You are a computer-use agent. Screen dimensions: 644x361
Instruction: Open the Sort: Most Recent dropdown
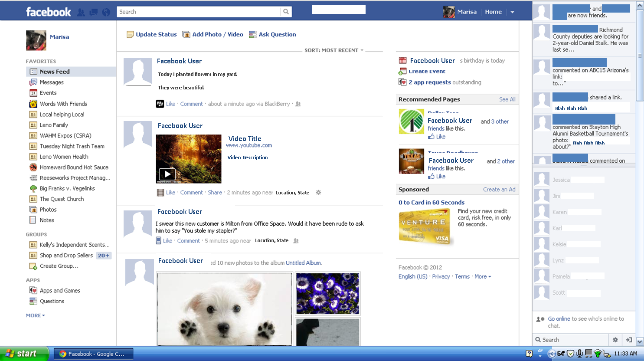point(334,50)
